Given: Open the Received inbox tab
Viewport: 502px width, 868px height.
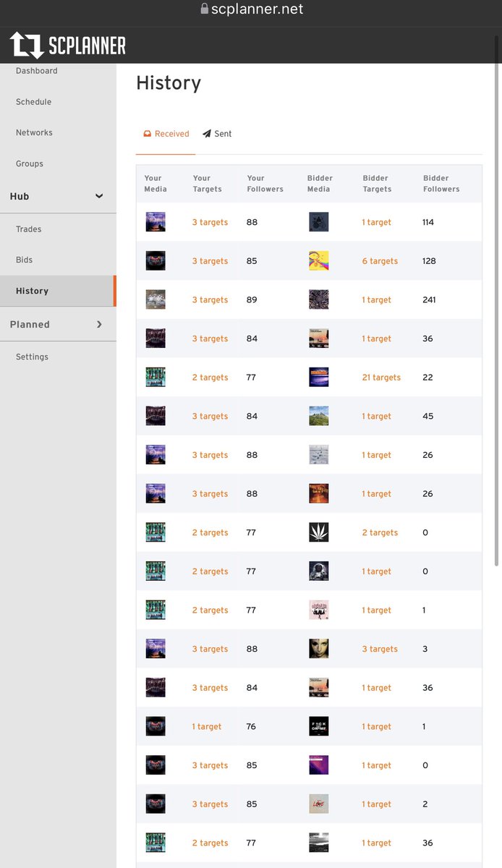Looking at the screenshot, I should (166, 134).
